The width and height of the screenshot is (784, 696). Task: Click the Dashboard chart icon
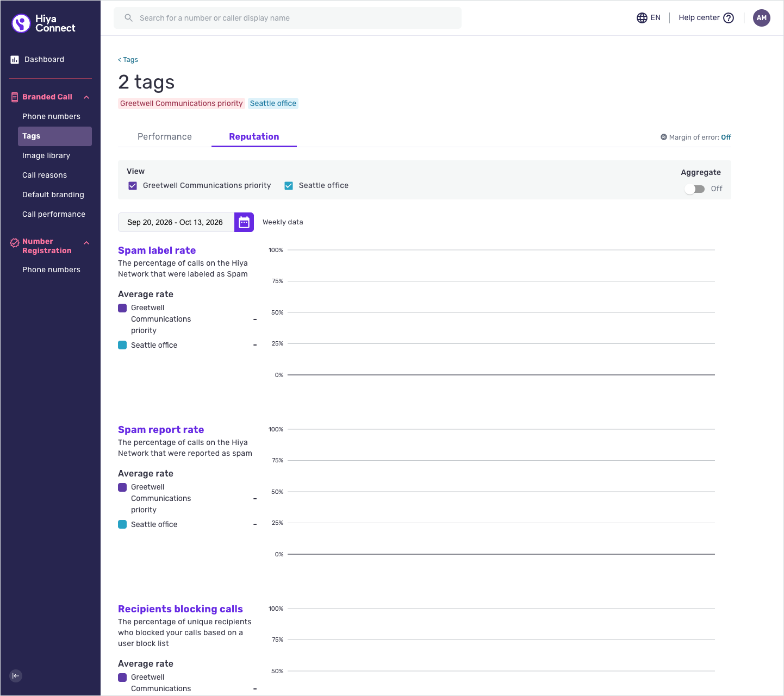tap(15, 60)
